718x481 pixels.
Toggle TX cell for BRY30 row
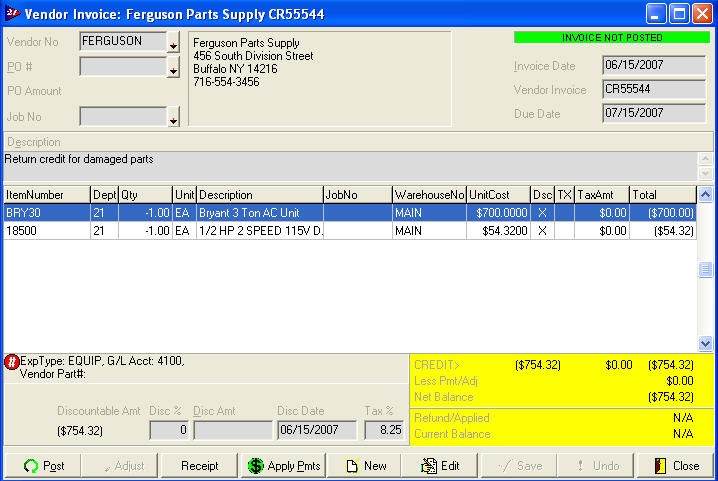coord(564,213)
